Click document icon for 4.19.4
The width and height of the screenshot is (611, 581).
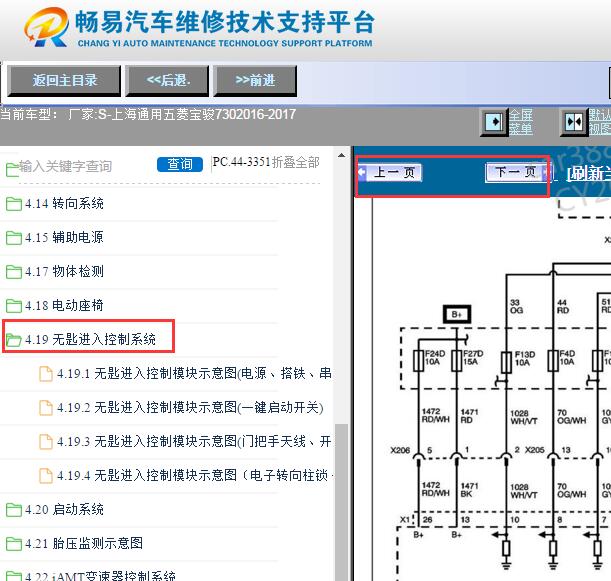tap(46, 475)
